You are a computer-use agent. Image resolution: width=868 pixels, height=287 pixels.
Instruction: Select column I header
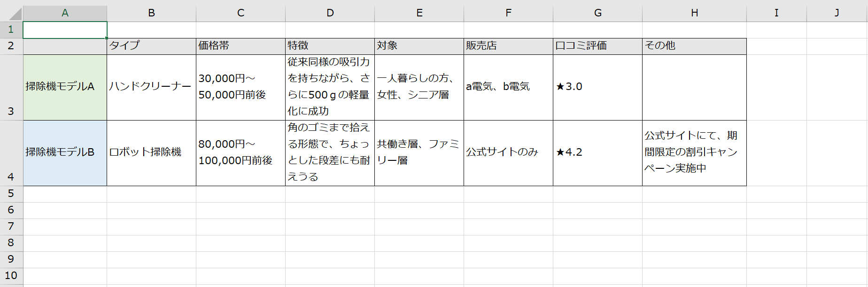tap(776, 13)
